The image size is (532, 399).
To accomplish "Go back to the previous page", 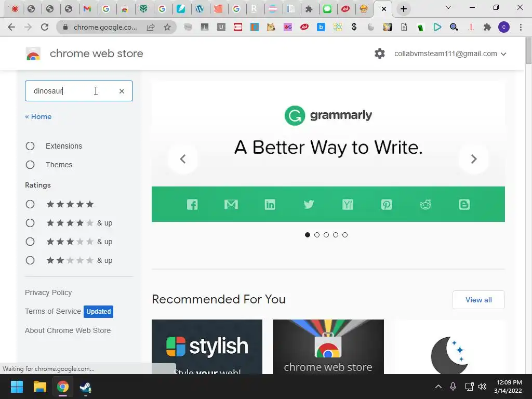I will point(11,27).
